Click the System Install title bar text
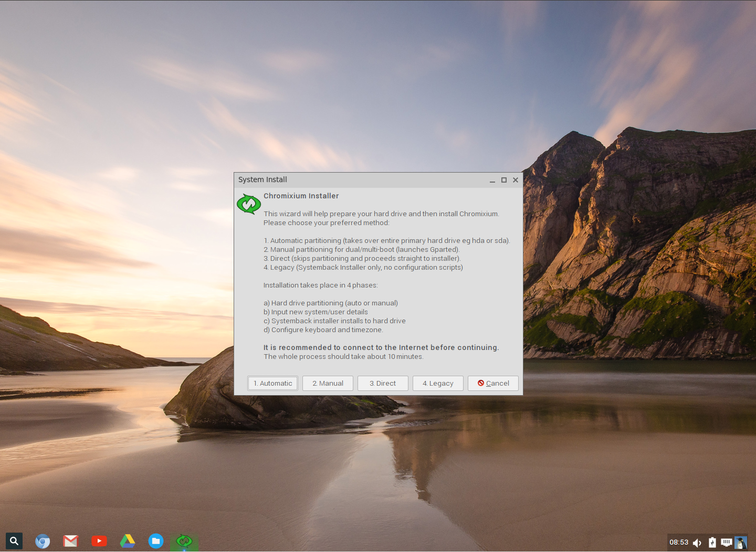This screenshot has height=552, width=756. click(x=262, y=179)
